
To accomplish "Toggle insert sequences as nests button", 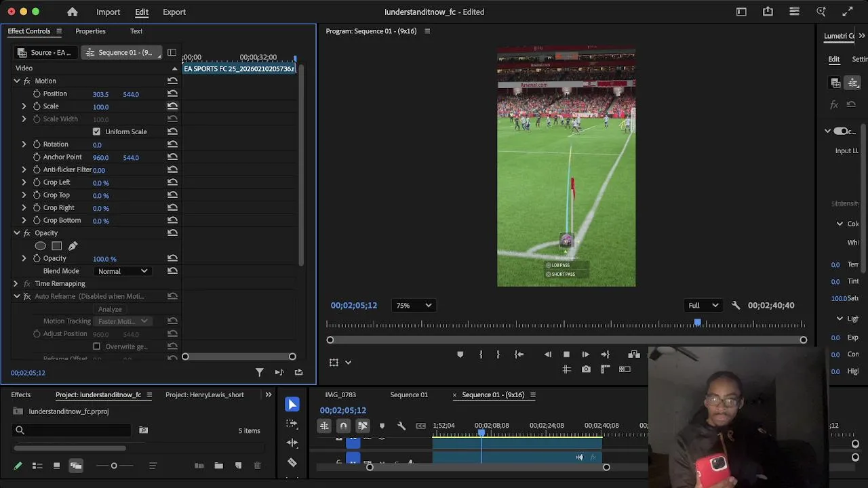I will [x=324, y=426].
